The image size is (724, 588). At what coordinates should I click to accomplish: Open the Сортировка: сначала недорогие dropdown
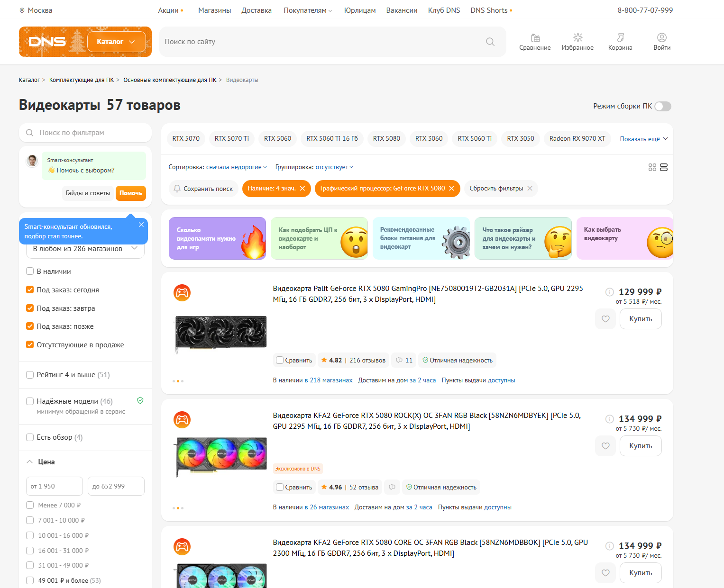[x=237, y=167]
